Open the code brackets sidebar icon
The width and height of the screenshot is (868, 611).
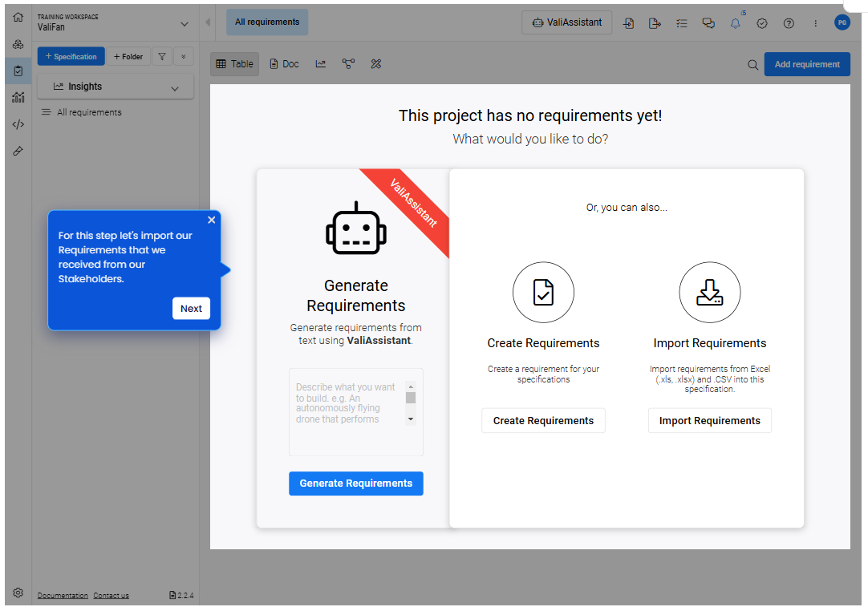coord(18,124)
